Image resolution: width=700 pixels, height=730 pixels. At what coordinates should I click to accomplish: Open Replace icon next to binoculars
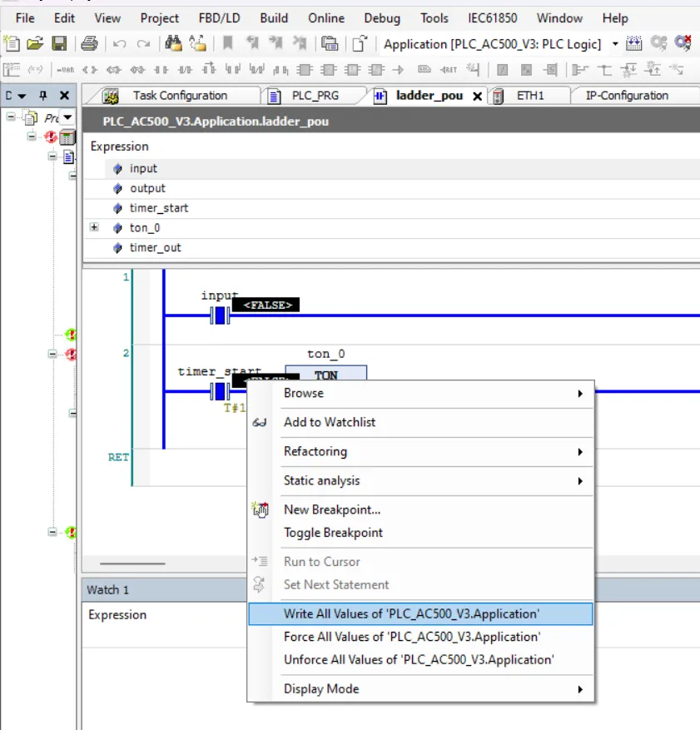198,44
